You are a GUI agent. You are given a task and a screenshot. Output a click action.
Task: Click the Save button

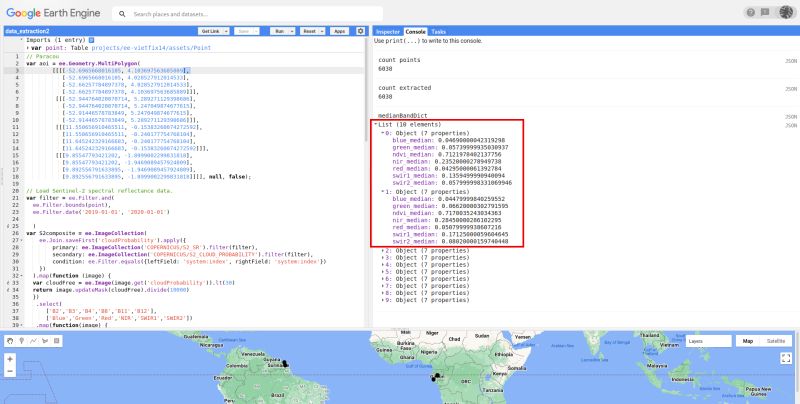point(244,31)
